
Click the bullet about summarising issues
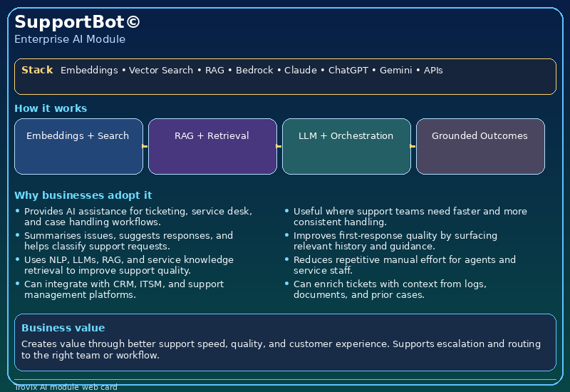(128, 241)
